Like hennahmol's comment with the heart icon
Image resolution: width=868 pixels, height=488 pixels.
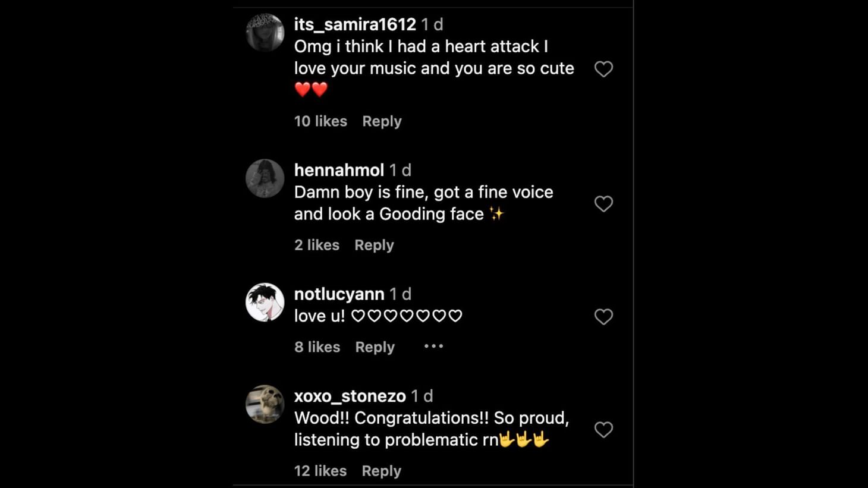pos(603,204)
